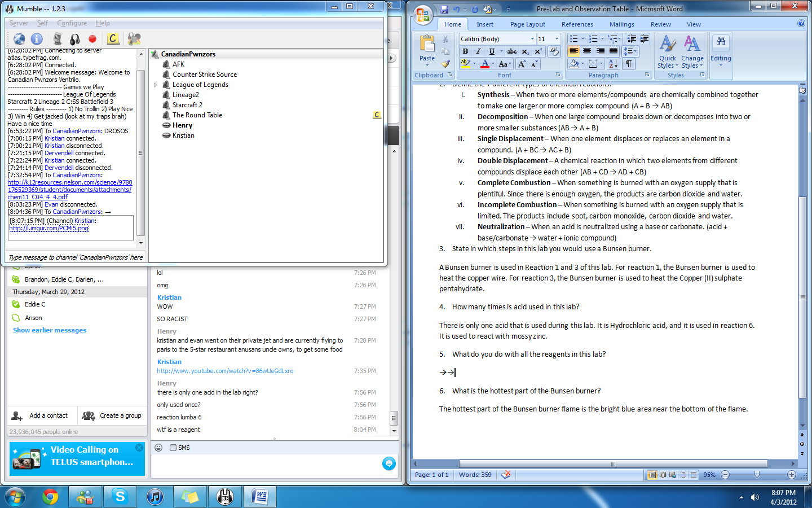Decrease indent in Paragraph group
This screenshot has height=508, width=812.
point(632,39)
